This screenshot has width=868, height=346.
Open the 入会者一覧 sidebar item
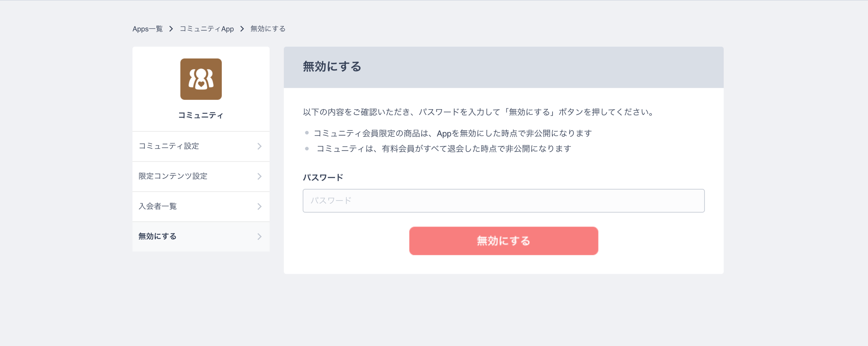tap(201, 207)
